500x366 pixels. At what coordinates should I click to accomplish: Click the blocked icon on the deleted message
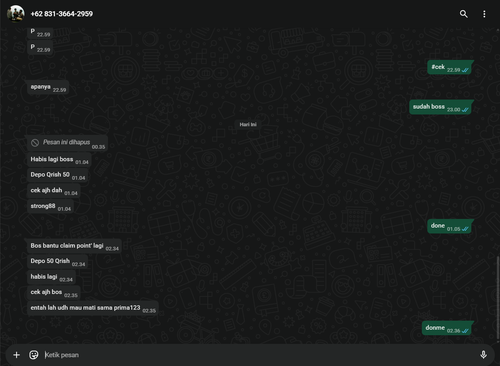click(x=35, y=143)
